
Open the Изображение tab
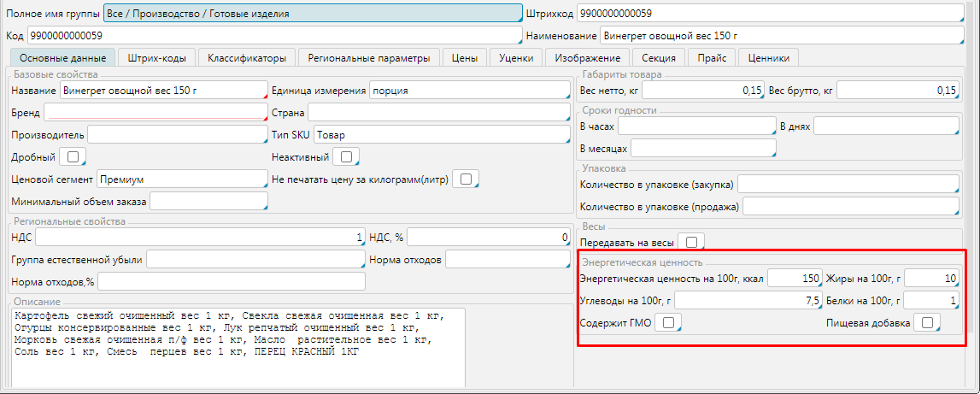(x=587, y=57)
